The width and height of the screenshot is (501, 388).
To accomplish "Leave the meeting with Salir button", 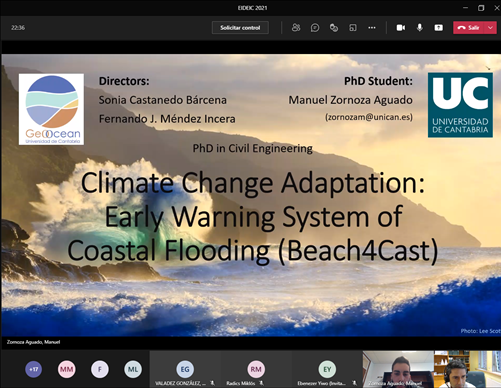I will point(469,28).
